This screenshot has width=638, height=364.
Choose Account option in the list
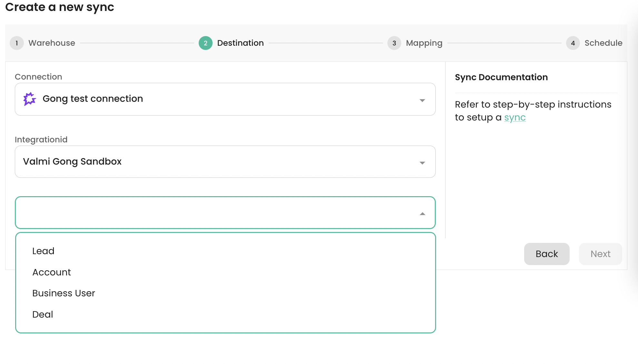click(52, 272)
